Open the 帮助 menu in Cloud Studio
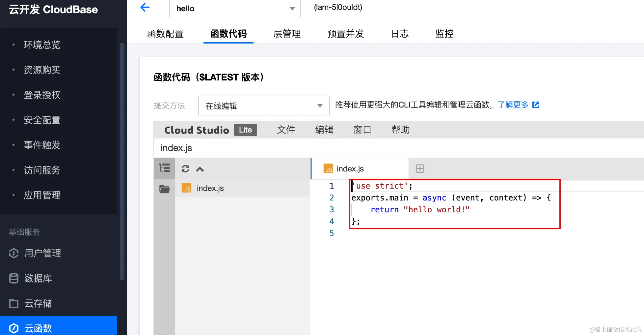Image resolution: width=644 pixels, height=335 pixels. [401, 130]
